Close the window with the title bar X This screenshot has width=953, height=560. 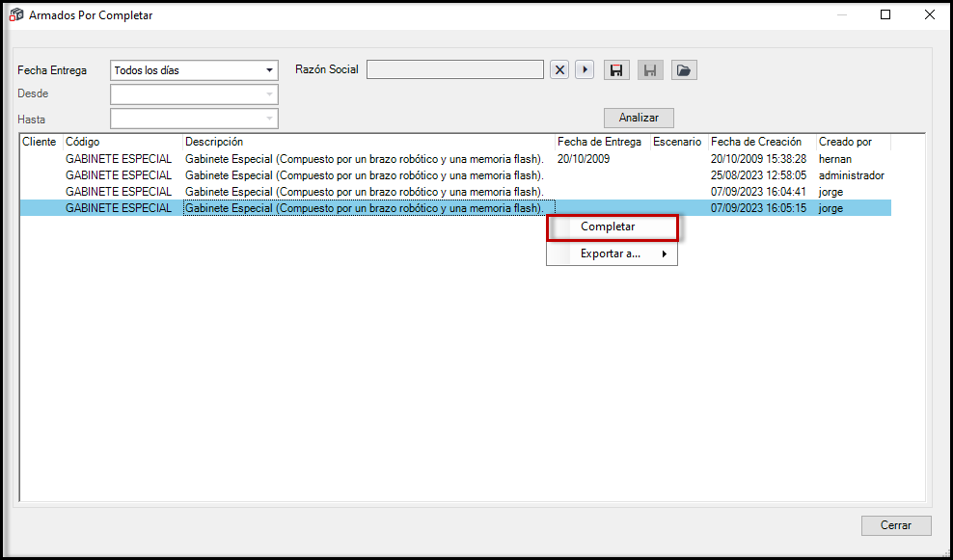(929, 15)
